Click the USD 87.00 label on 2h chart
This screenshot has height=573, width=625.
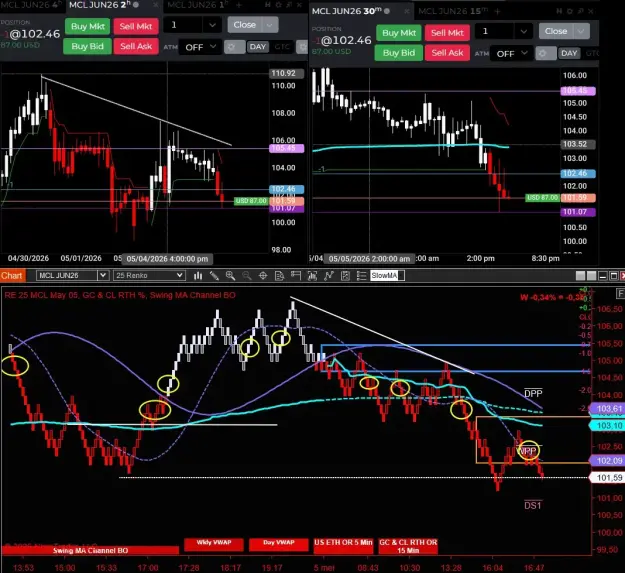(251, 201)
